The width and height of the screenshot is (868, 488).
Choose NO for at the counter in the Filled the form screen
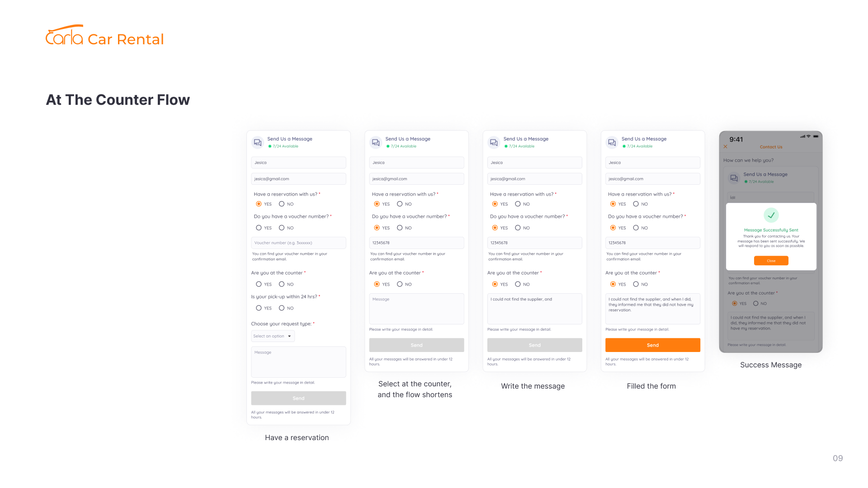(636, 284)
